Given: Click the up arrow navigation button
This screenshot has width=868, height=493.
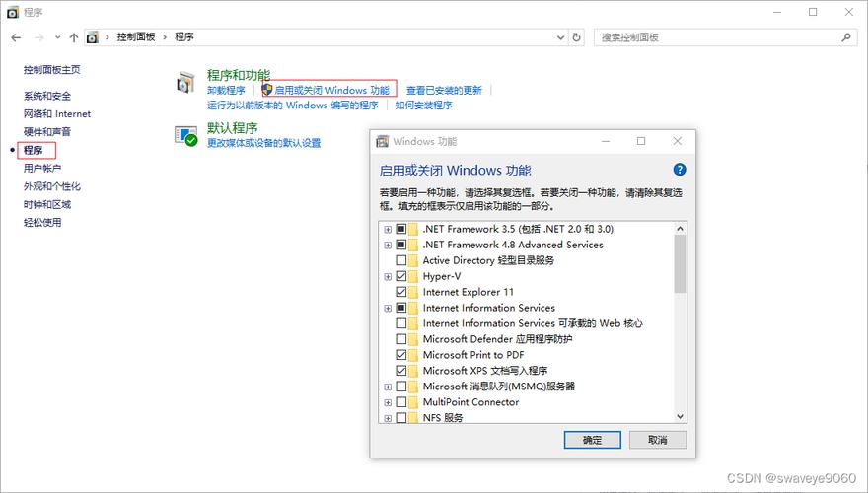Looking at the screenshot, I should coord(72,37).
